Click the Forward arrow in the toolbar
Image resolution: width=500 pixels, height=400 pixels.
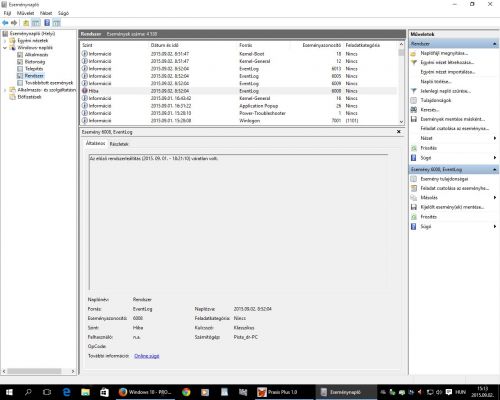pos(14,23)
